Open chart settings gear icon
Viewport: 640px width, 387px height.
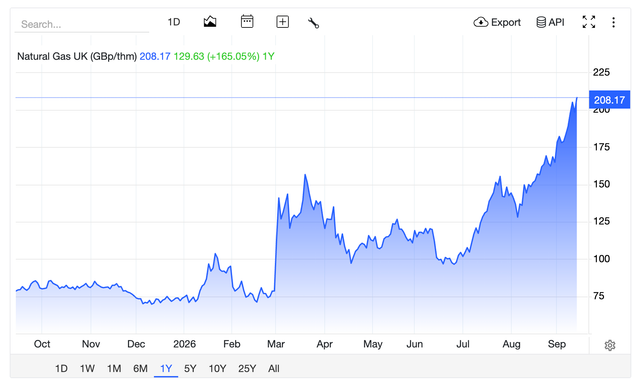(610, 345)
